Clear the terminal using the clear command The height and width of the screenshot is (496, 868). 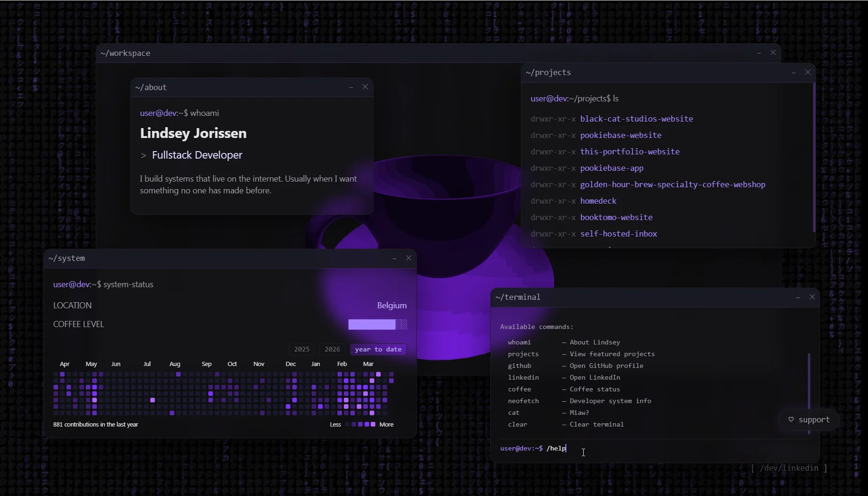tap(518, 424)
